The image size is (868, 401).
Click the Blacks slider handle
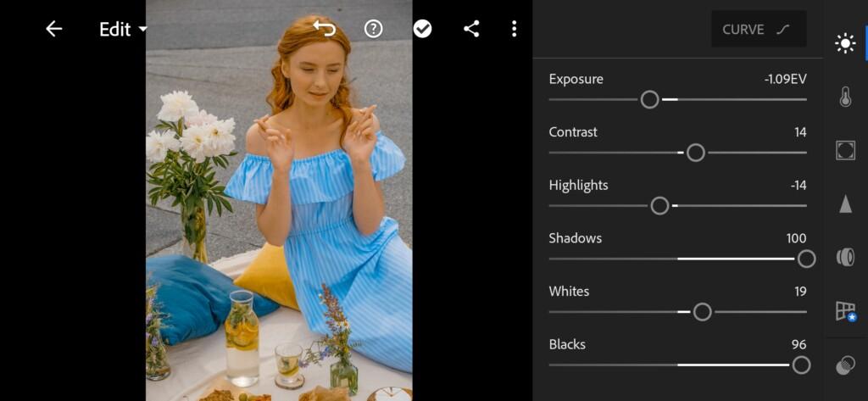pos(801,365)
